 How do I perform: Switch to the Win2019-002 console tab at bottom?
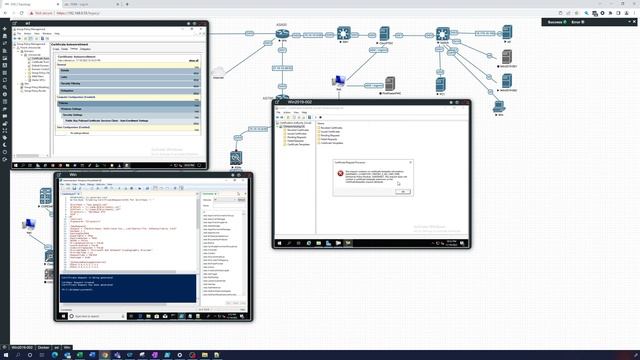coord(22,347)
